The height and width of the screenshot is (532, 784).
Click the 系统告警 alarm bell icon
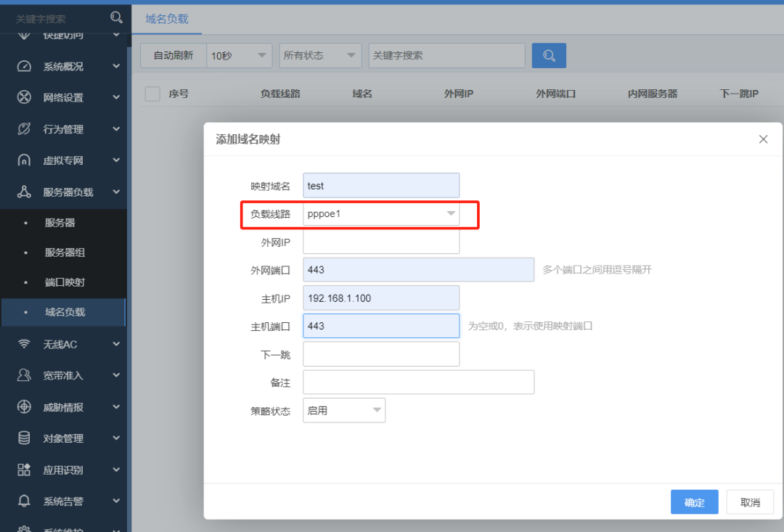click(17, 501)
